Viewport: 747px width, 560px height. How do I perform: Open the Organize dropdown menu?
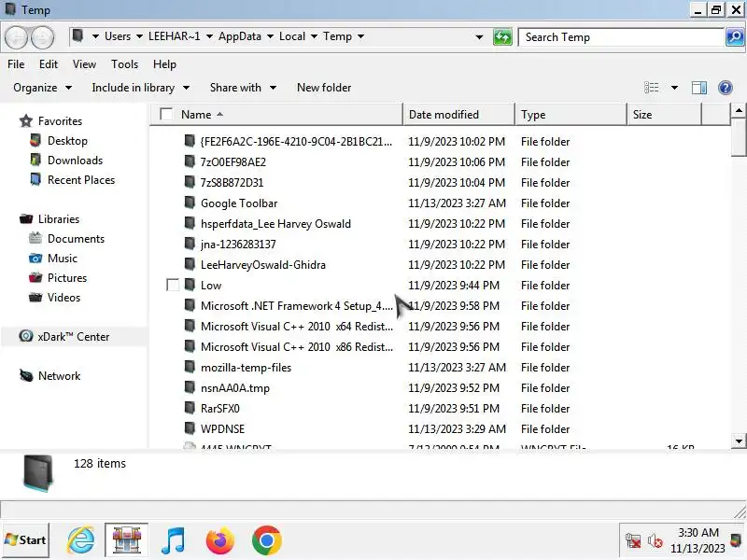coord(42,88)
